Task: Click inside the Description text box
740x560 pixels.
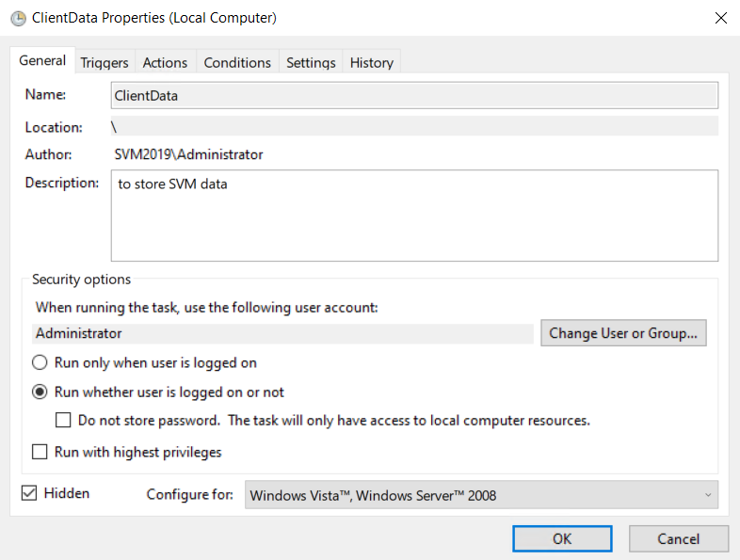Action: [x=414, y=216]
